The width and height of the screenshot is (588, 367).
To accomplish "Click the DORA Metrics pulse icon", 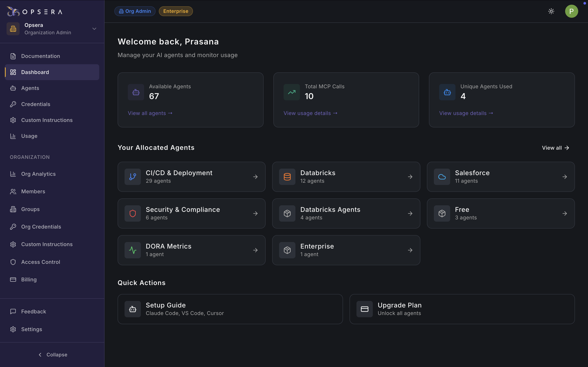I will 133,250.
